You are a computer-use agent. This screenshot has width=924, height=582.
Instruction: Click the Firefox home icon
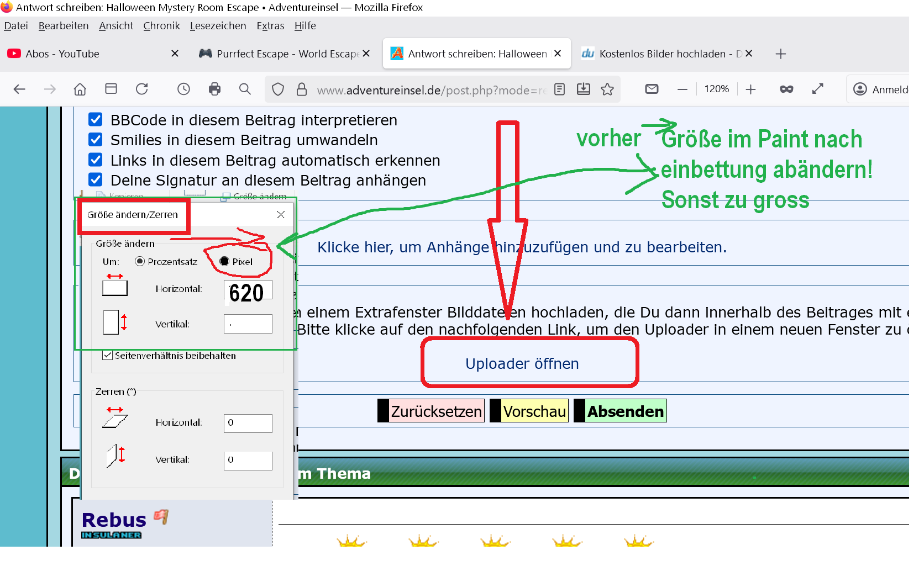[80, 89]
